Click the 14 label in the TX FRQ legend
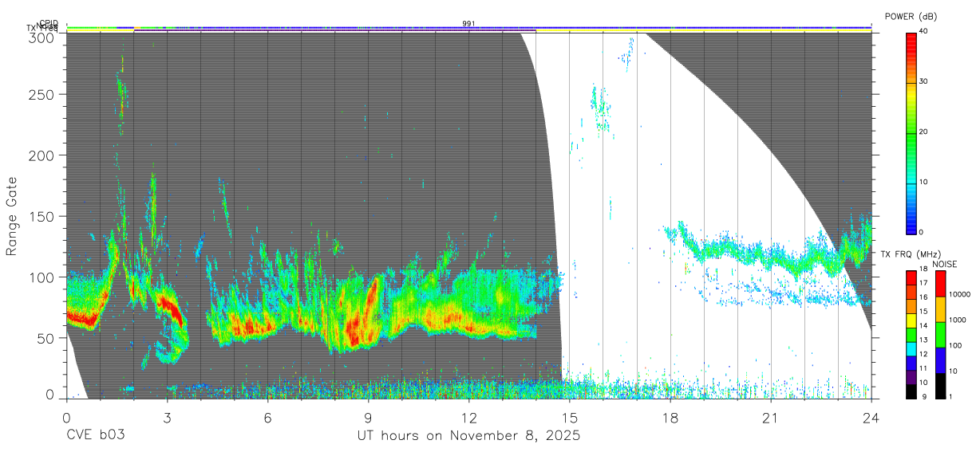Screen dimensions: 980x452 coord(925,327)
